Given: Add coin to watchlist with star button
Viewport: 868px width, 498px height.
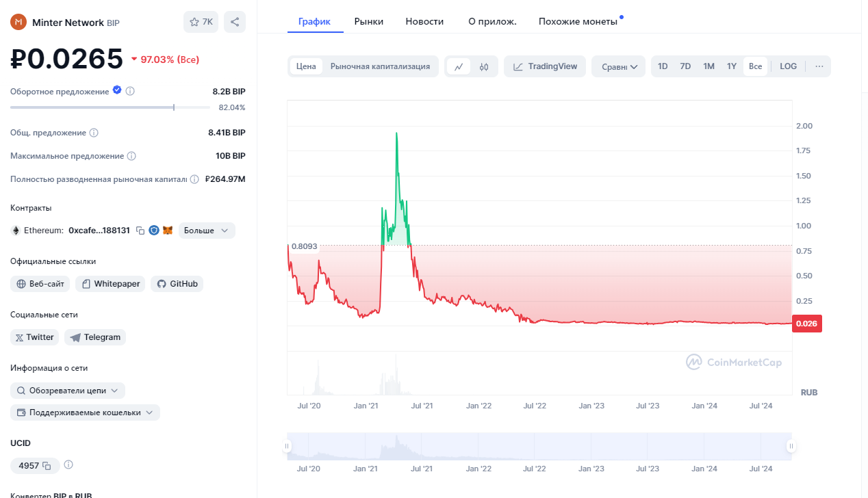Looking at the screenshot, I should click(201, 22).
